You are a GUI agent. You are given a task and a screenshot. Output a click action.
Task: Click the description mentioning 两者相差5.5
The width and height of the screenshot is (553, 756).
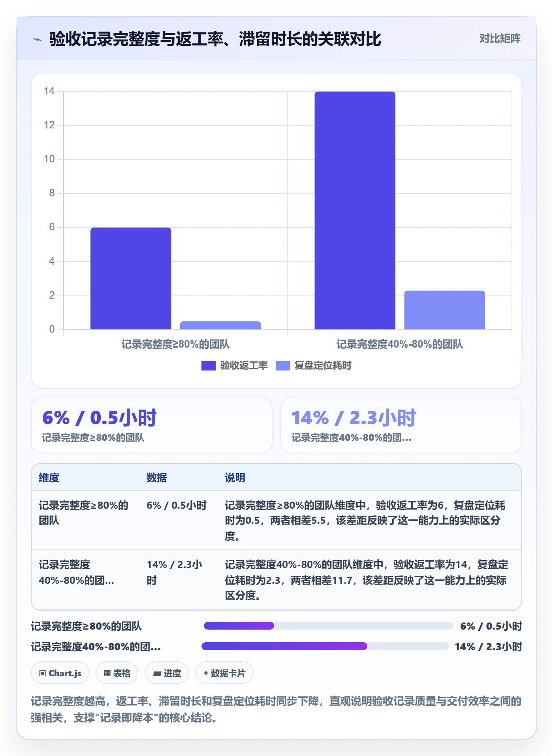click(365, 520)
